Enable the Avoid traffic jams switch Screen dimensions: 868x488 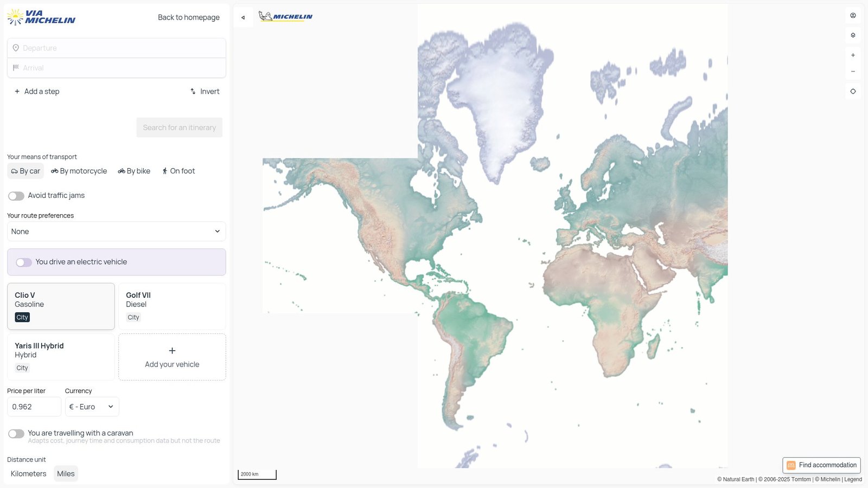coord(16,196)
